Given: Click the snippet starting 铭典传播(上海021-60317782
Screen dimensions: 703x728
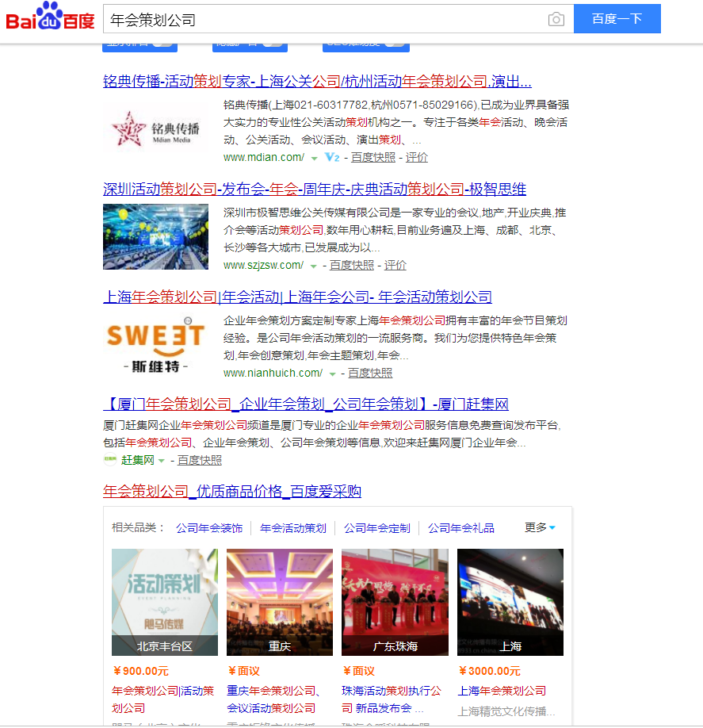Looking at the screenshot, I should pyautogui.click(x=396, y=123).
